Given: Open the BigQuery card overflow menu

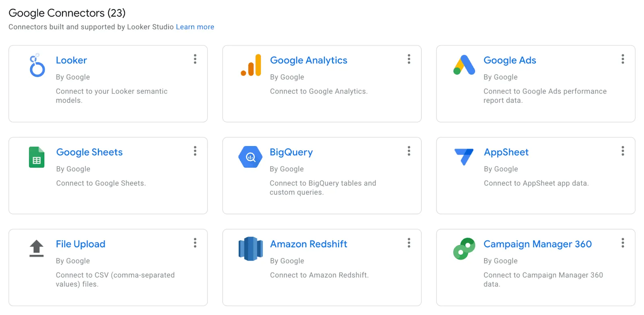Looking at the screenshot, I should (x=409, y=151).
